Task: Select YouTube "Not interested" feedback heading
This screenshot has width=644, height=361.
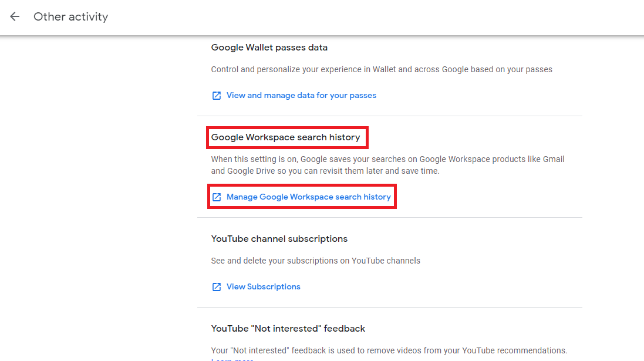Action: coord(288,329)
